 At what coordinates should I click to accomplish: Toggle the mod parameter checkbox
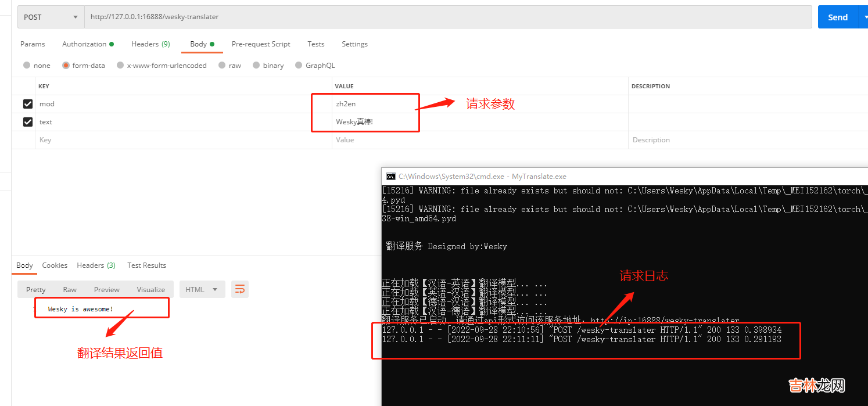point(27,104)
